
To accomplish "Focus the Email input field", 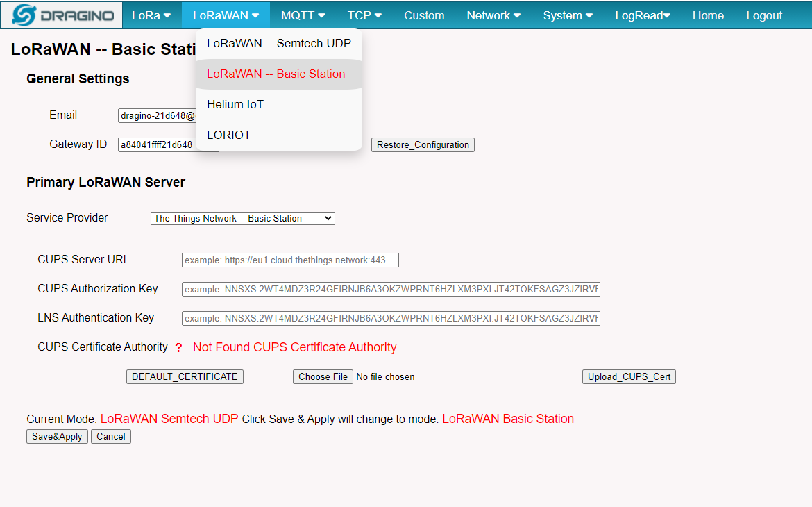I will click(x=157, y=115).
